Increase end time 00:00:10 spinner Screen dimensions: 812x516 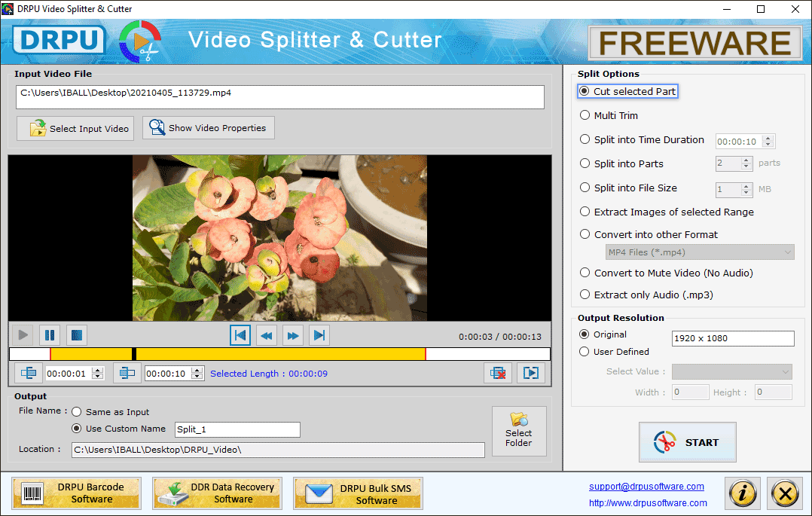[x=197, y=370]
